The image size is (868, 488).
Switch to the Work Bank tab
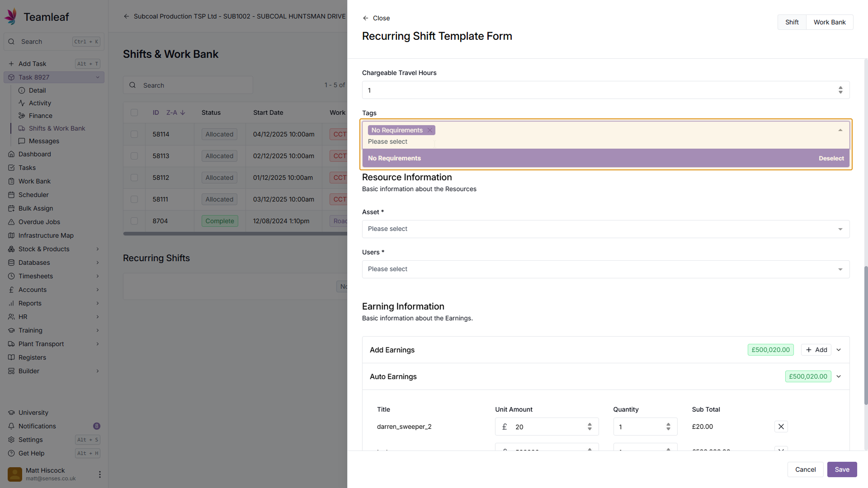[829, 22]
